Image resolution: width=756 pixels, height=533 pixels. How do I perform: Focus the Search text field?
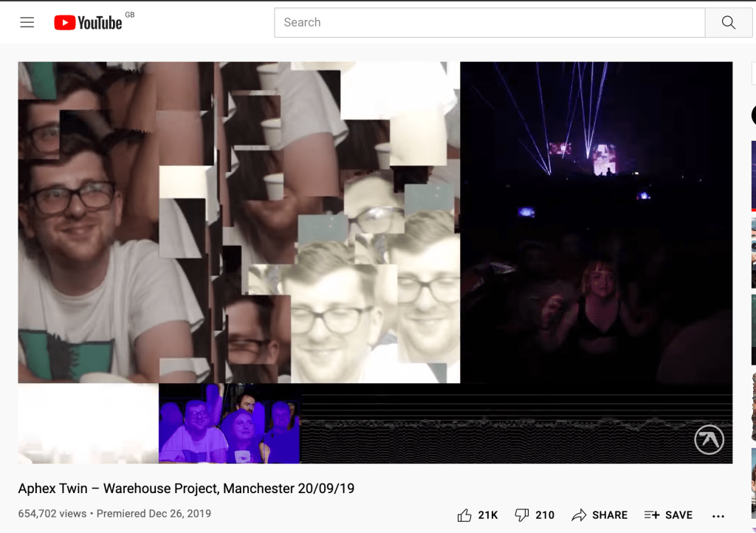tap(489, 23)
